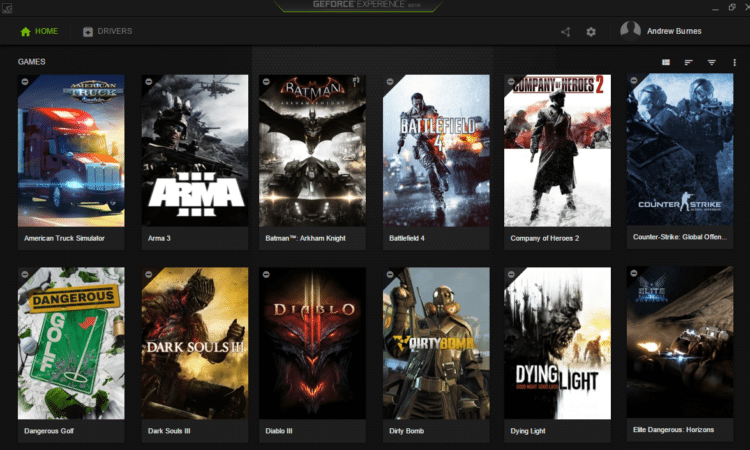Click Andrew Burnes profile avatar
The width and height of the screenshot is (750, 450).
tap(630, 31)
